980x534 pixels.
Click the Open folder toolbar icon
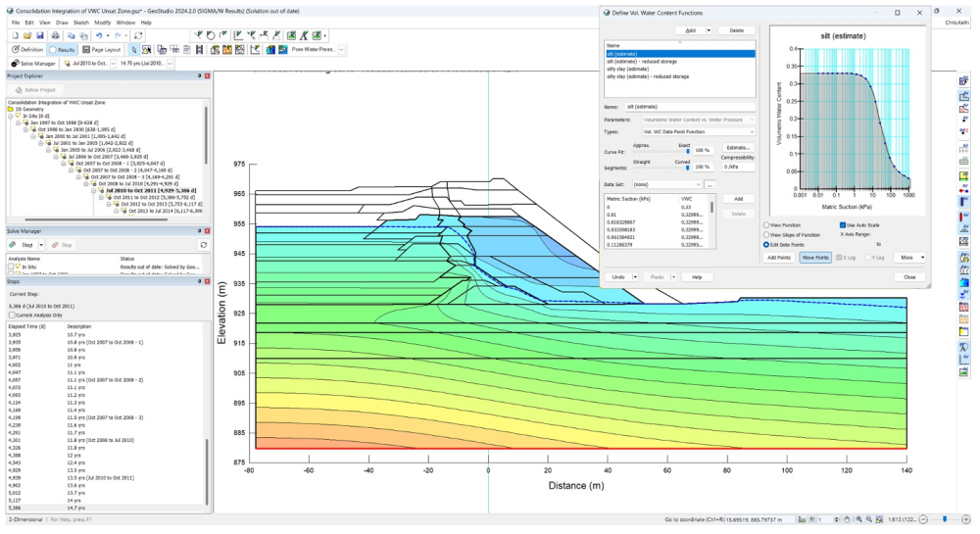tap(27, 35)
